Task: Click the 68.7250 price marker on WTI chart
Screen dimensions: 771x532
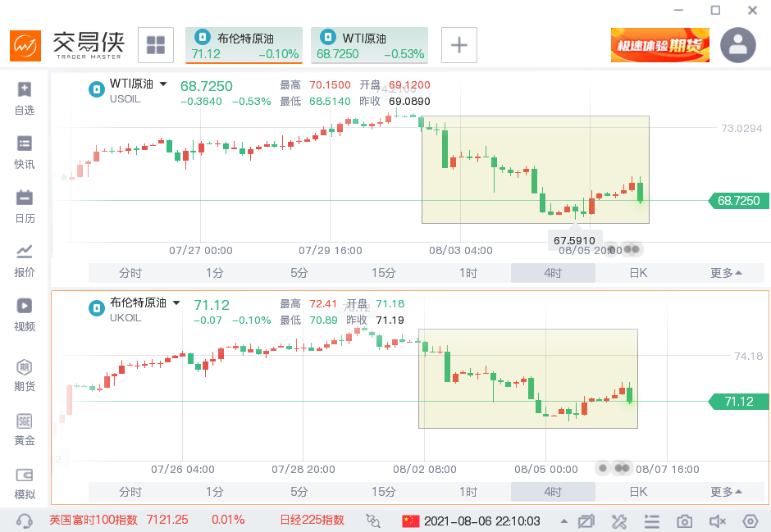Action: click(738, 201)
